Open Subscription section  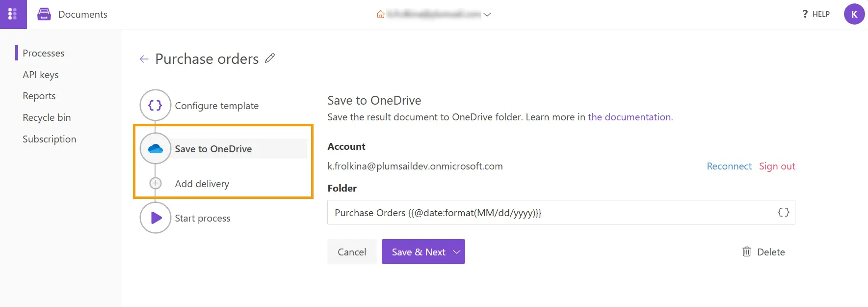(49, 139)
